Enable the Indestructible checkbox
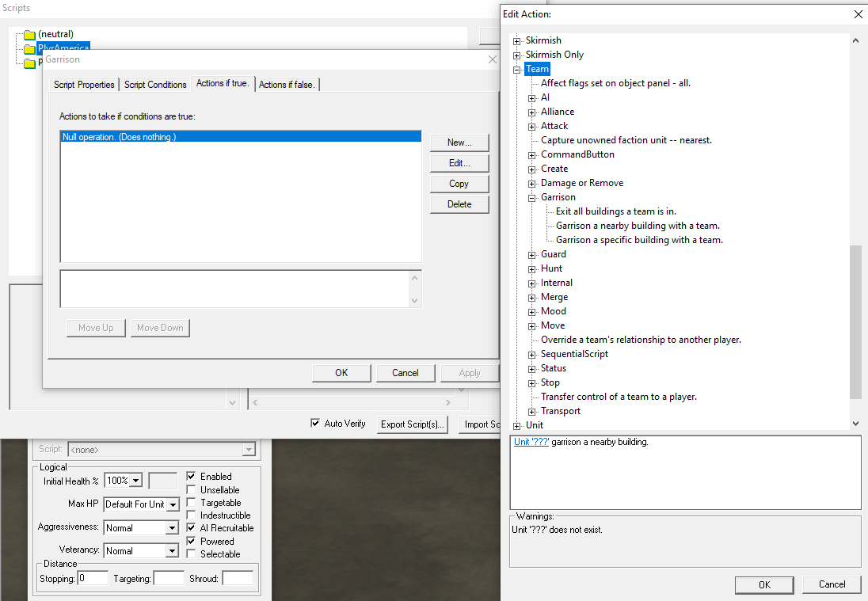The width and height of the screenshot is (868, 601). pos(191,515)
